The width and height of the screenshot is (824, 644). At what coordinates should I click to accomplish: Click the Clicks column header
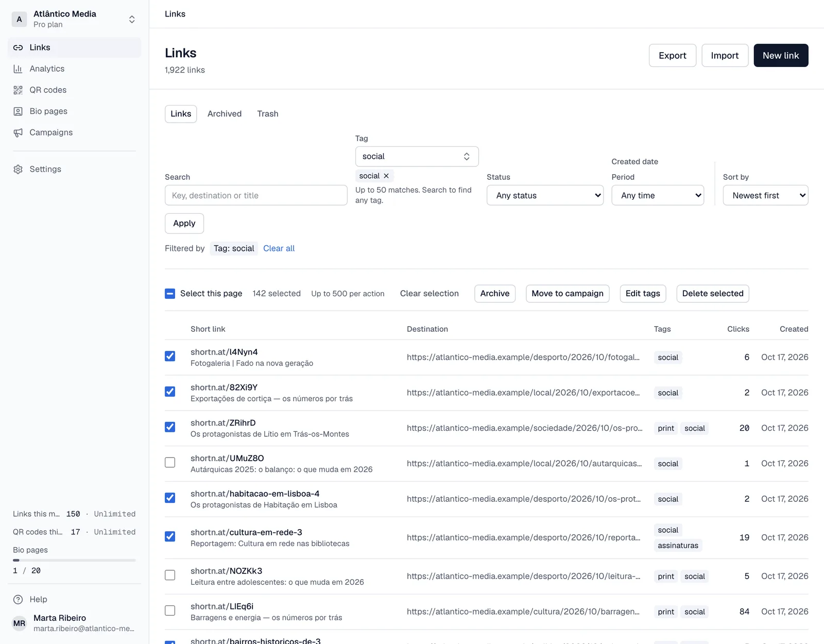tap(738, 329)
